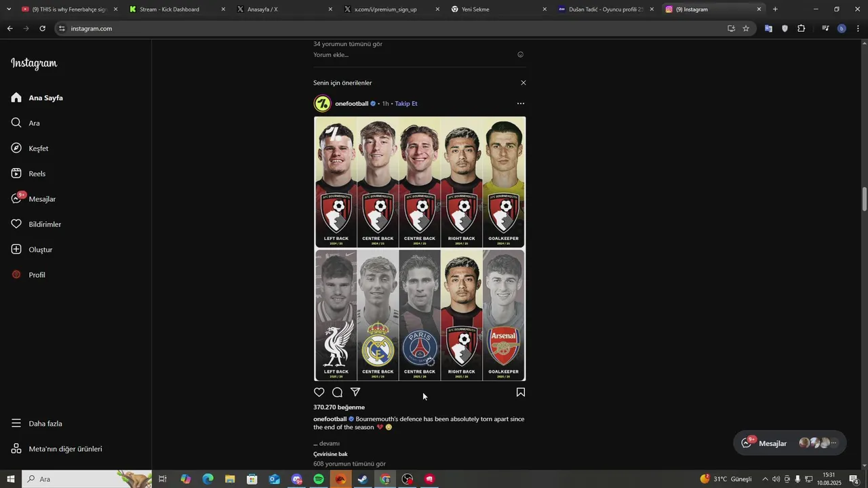View all 608 comments
Image resolution: width=868 pixels, height=488 pixels.
click(x=349, y=464)
